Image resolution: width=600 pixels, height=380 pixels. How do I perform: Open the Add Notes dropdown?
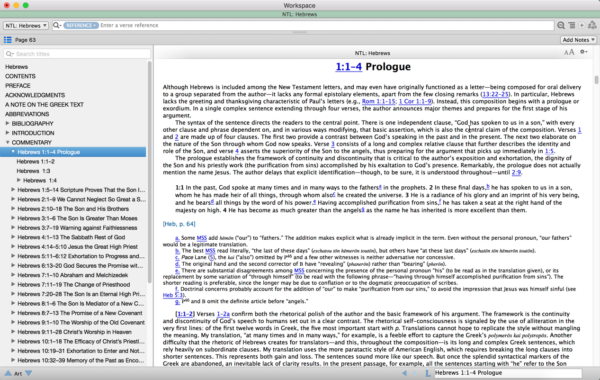click(x=578, y=40)
